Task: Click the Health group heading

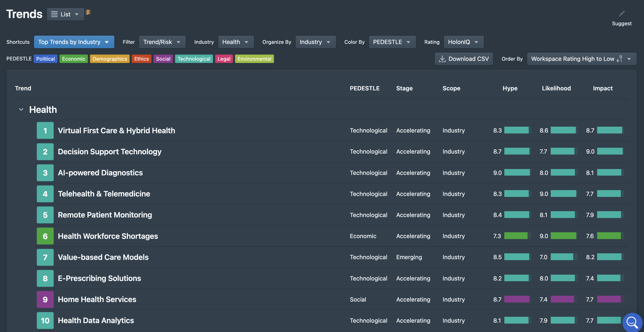Action: tap(43, 109)
